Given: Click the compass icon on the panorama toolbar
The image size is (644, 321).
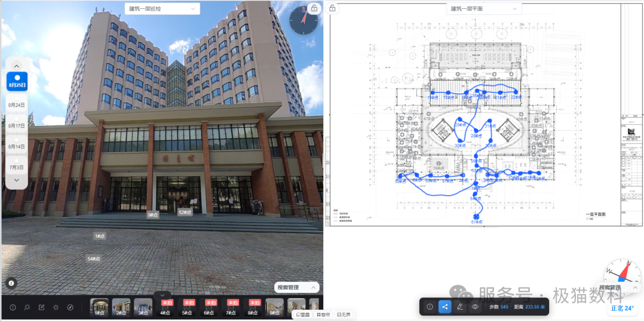Looking at the screenshot, I should click(x=70, y=307).
